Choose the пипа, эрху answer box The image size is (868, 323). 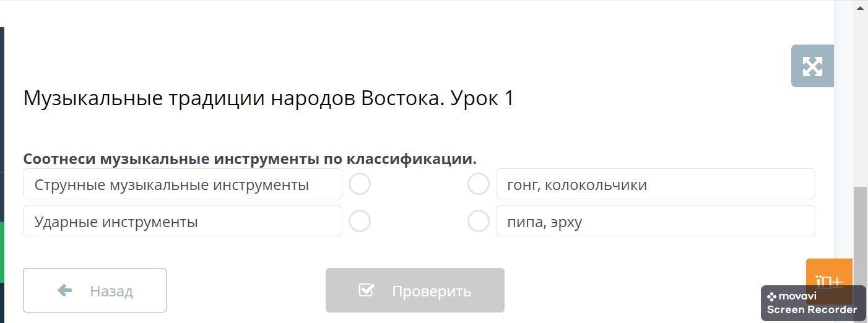[655, 222]
